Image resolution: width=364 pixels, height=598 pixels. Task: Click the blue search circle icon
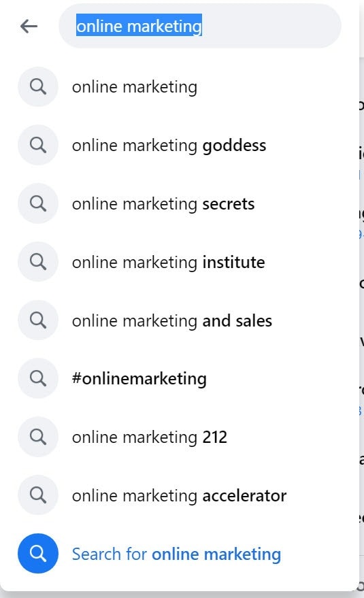pyautogui.click(x=38, y=553)
